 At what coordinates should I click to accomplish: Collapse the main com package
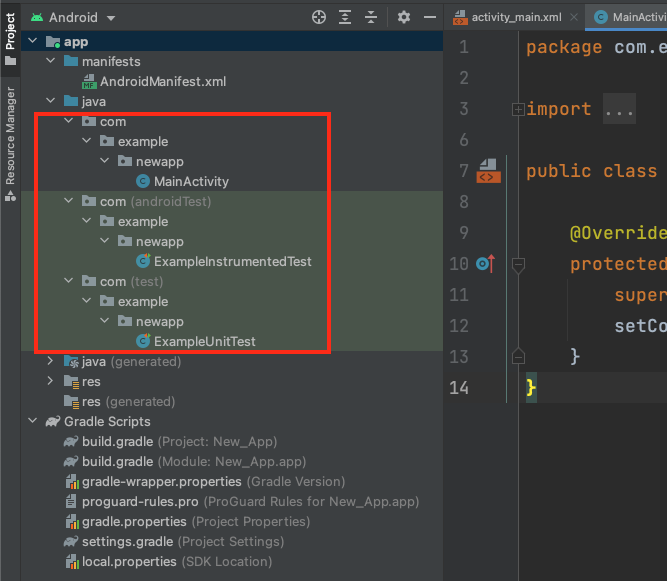68,121
